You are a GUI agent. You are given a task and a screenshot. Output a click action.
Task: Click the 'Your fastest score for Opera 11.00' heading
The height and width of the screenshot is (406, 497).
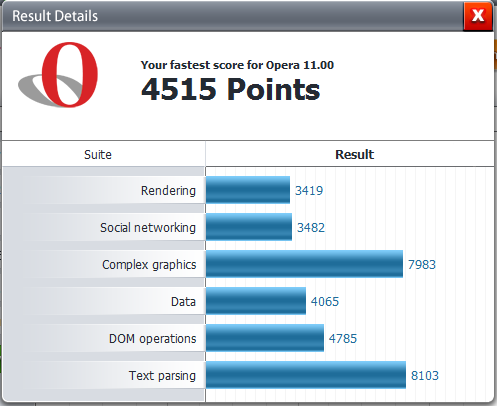click(237, 65)
